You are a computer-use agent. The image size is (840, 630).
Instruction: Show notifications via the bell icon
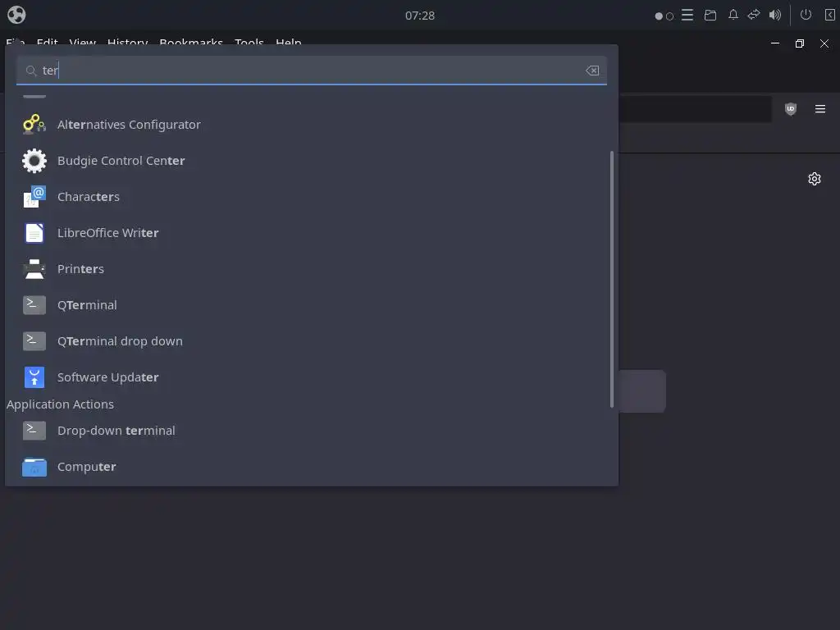click(733, 15)
